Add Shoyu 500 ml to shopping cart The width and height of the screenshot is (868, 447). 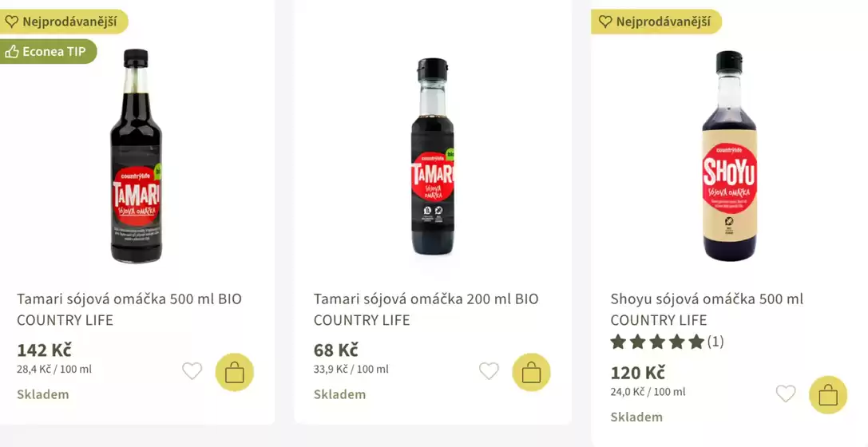coord(828,394)
